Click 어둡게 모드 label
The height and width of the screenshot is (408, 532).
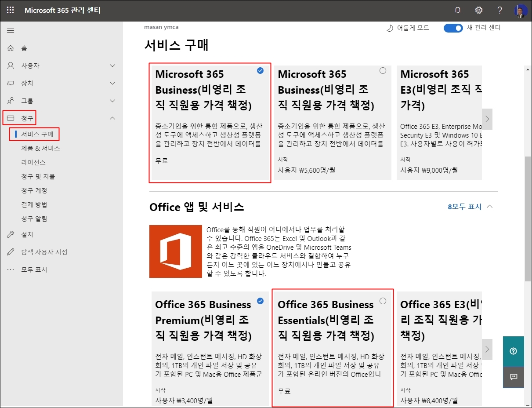(413, 28)
